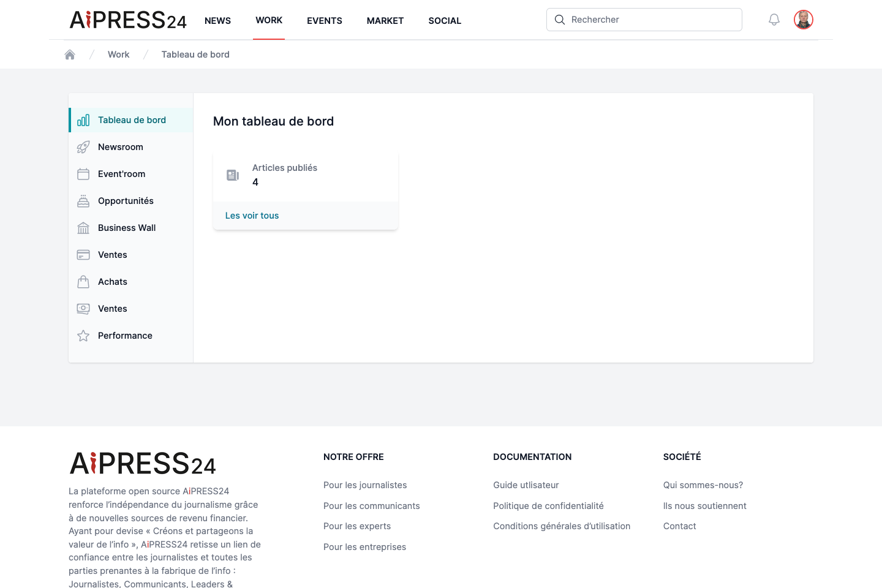
Task: Open Newsroom from the sidebar
Action: coord(131,147)
